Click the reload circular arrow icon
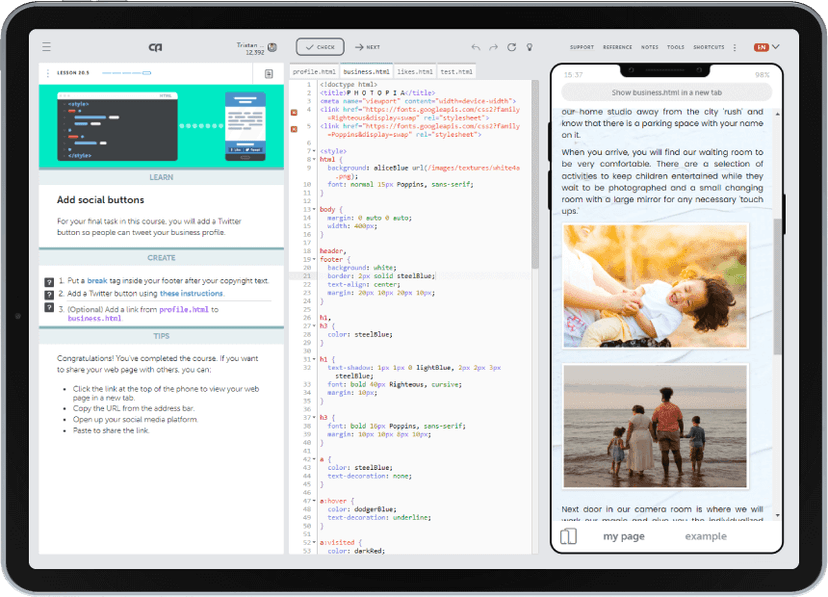Viewport: 828px width, 597px height. coord(512,47)
